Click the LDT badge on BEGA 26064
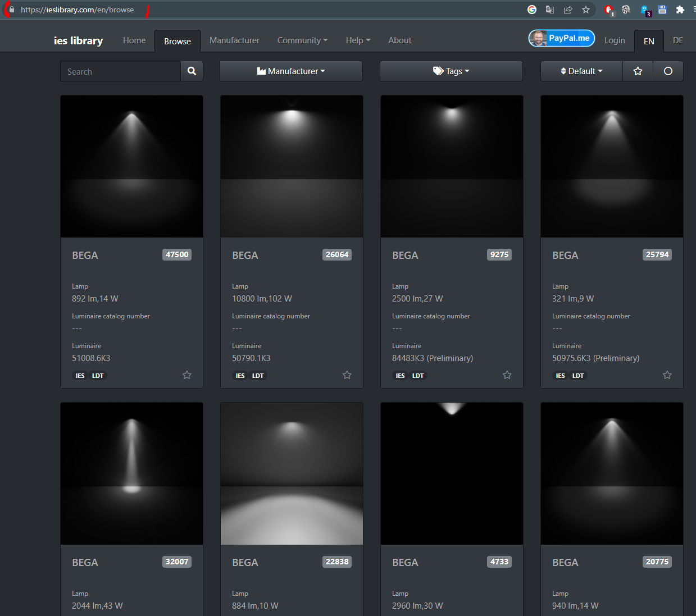This screenshot has width=696, height=616. 258,376
